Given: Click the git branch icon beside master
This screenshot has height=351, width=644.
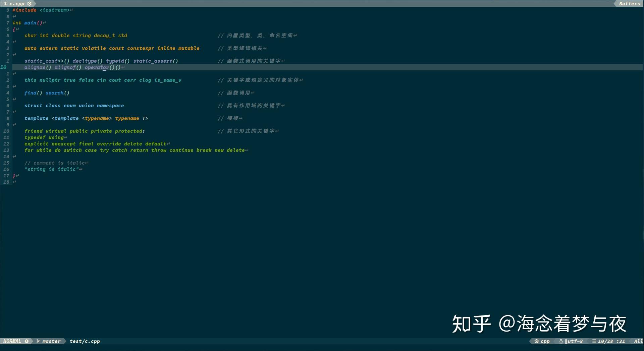Looking at the screenshot, I should point(38,341).
